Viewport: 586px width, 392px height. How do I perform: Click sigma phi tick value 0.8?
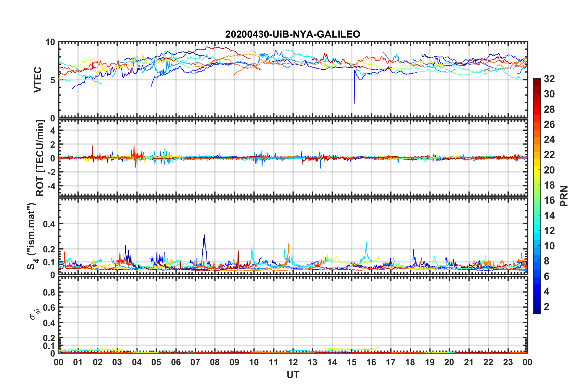[49, 292]
